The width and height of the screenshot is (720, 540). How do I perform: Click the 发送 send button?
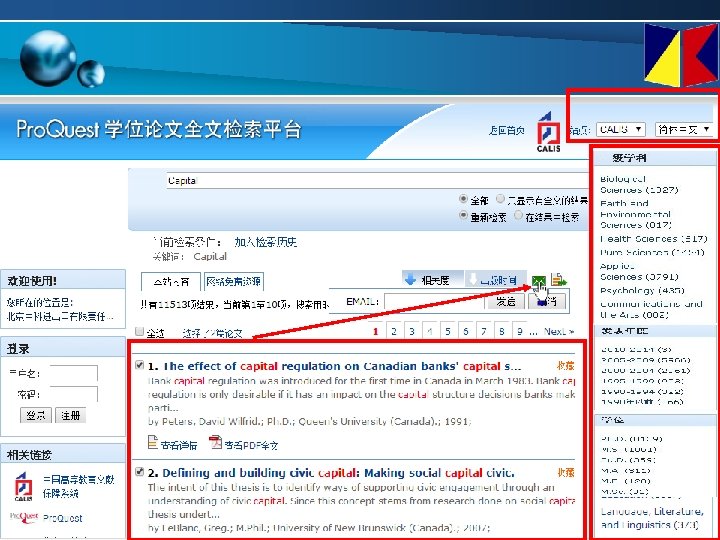[x=505, y=302]
